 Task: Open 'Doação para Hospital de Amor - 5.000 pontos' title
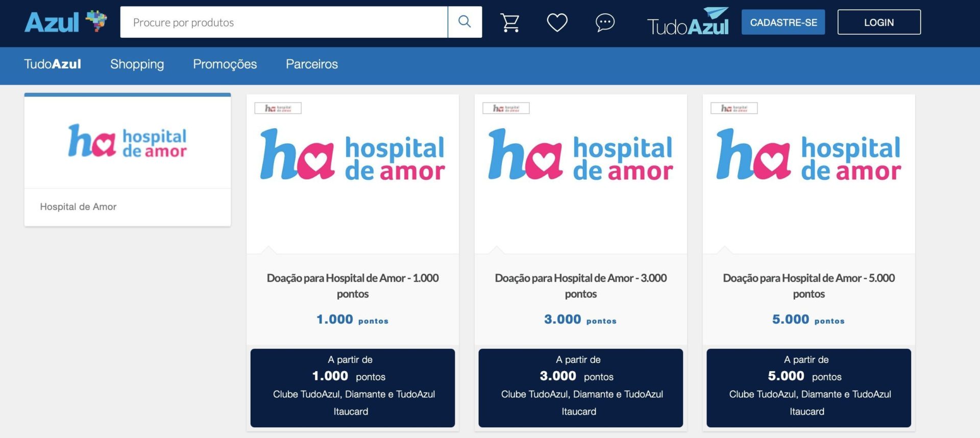[x=809, y=286]
